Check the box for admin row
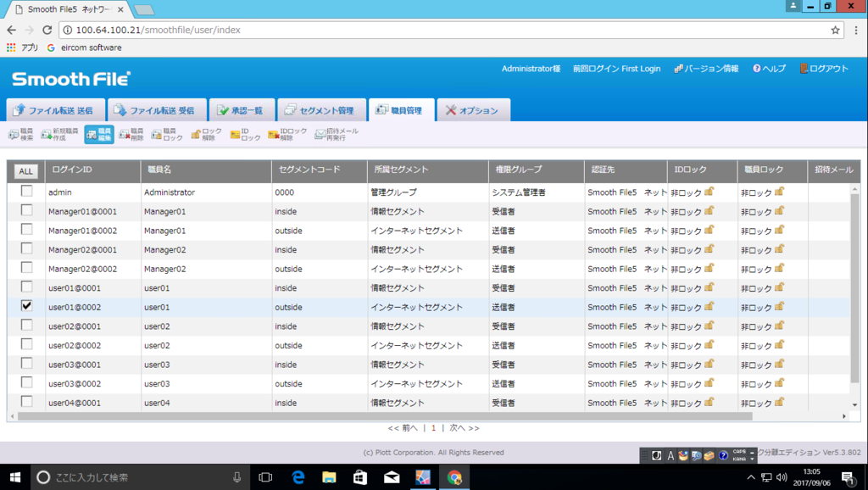Screen dimensions: 868x490 coord(26,191)
